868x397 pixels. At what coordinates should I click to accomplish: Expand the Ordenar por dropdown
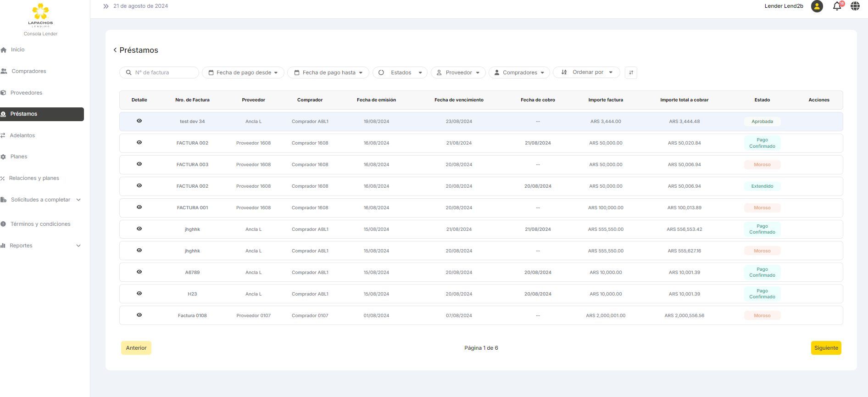[x=586, y=73]
